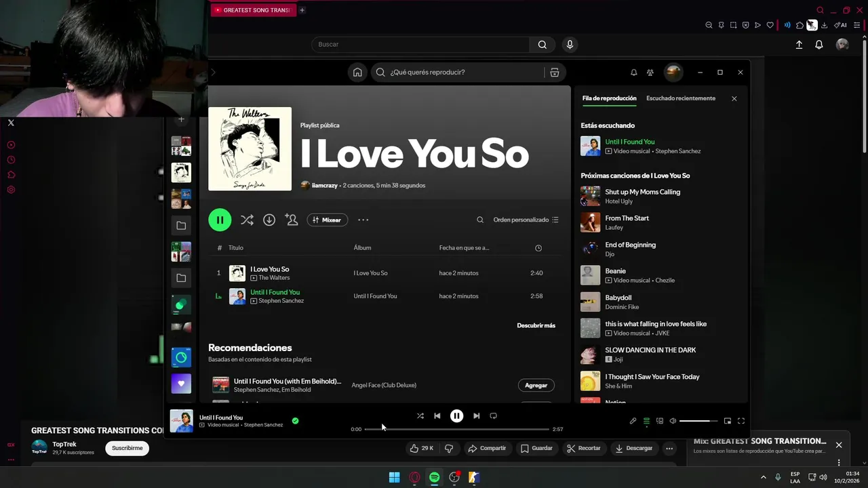This screenshot has width=868, height=488.
Task: Toggle shuffle in the bottom player bar
Action: point(420,415)
